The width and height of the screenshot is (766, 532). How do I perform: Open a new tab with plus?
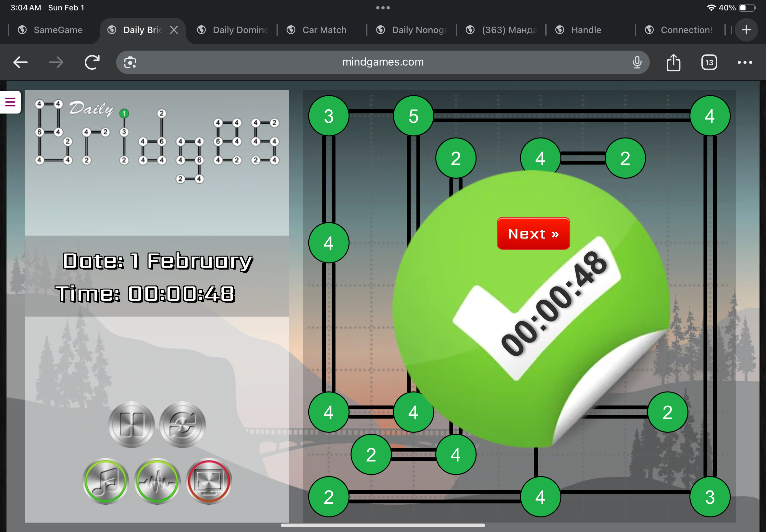(746, 30)
